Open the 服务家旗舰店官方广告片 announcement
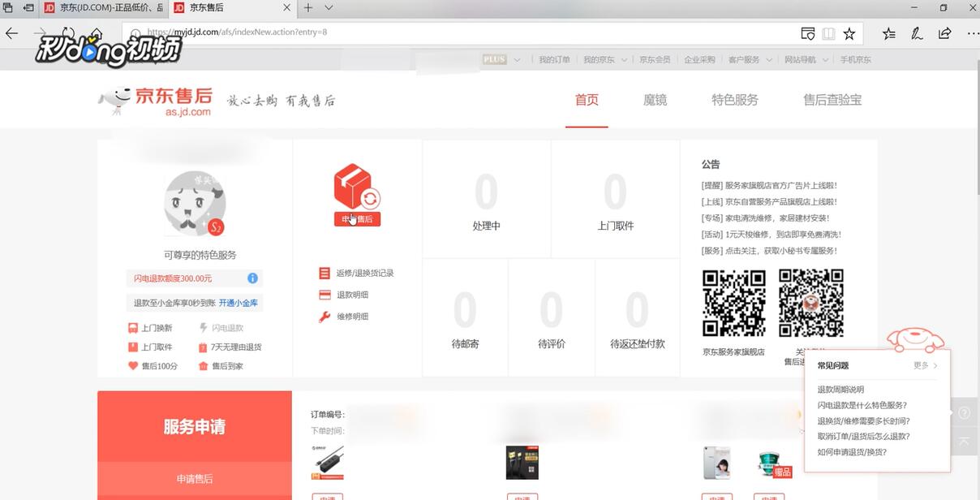Viewport: 980px width, 500px height. (769, 185)
